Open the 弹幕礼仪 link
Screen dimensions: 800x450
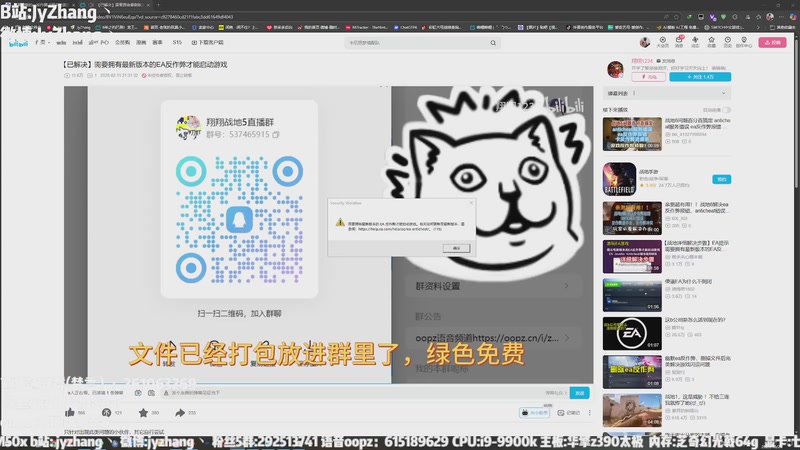coord(556,393)
